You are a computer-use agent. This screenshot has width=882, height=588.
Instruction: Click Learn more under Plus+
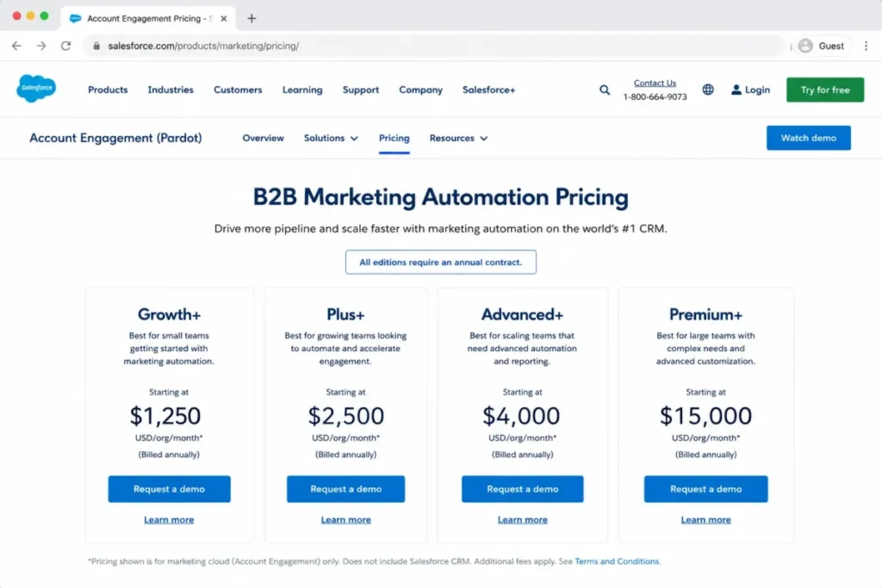[346, 520]
